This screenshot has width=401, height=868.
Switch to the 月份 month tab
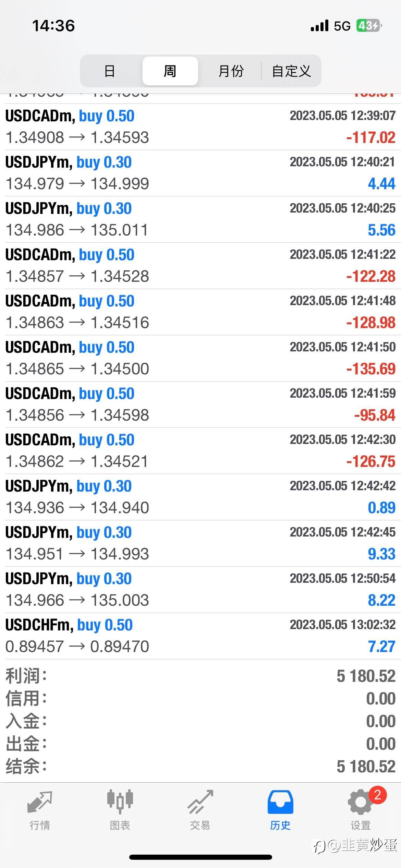coord(231,71)
